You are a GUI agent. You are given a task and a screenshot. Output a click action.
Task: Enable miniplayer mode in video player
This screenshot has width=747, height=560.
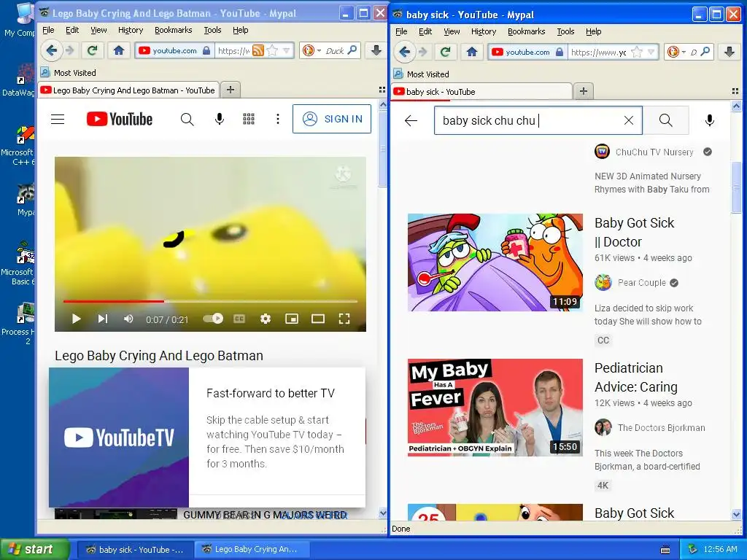[x=292, y=319]
